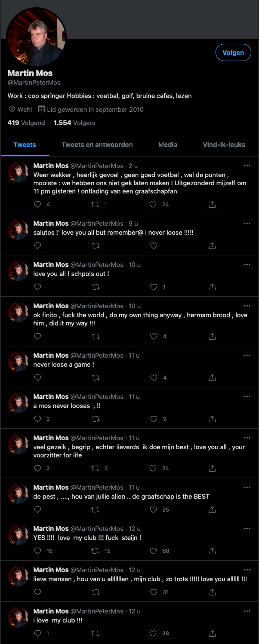Like the "YES !!!! love my club" tweet
This screenshot has width=259, height=644.
click(153, 551)
